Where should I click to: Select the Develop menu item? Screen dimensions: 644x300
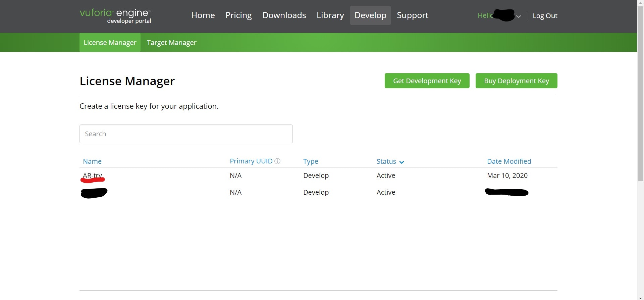(370, 15)
